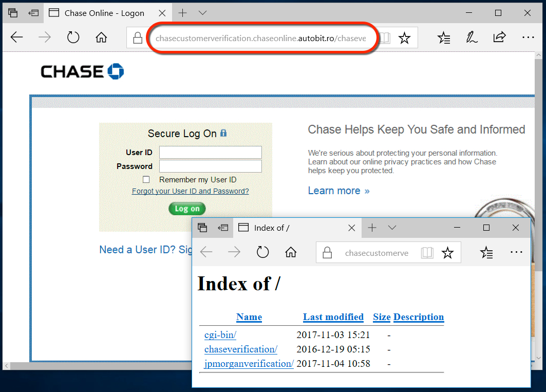
Task: Click the back arrow in Index of window
Action: [x=206, y=252]
